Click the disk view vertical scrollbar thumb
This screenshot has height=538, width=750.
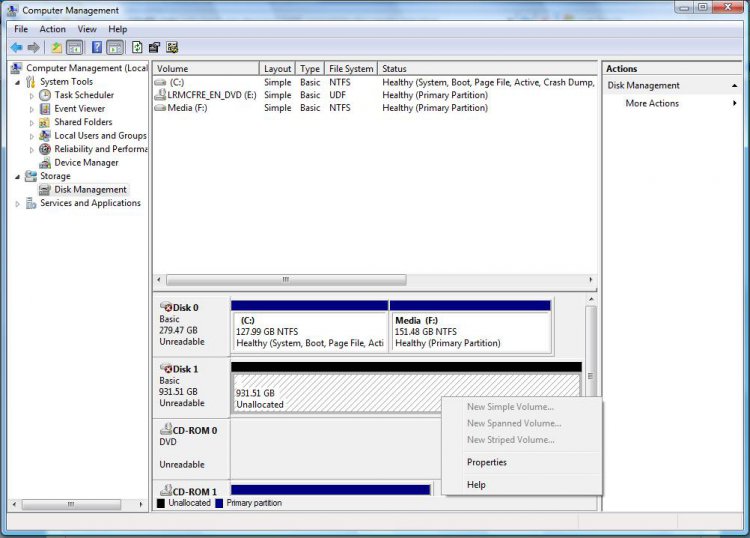591,351
